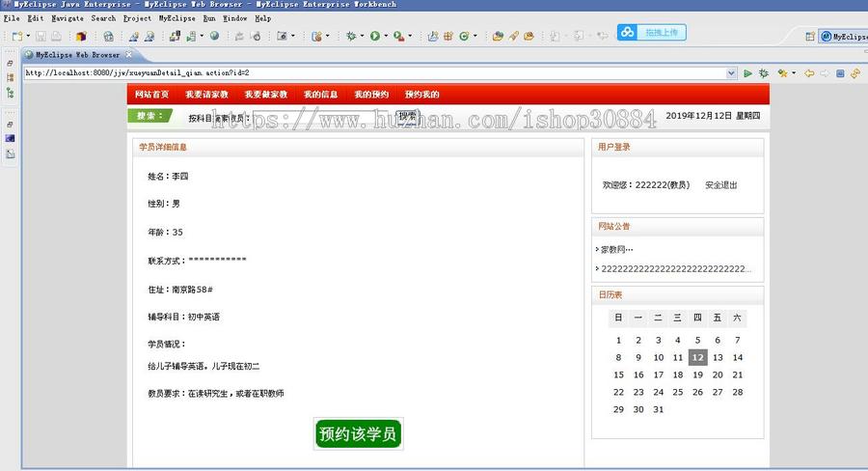Click the bookmark star icon in browser bar
868x471 pixels.
782,73
